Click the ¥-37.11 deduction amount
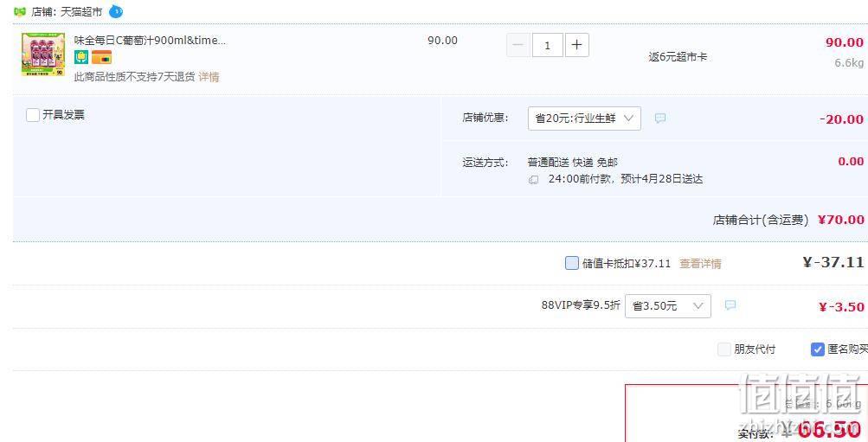This screenshot has width=868, height=442. 833,262
